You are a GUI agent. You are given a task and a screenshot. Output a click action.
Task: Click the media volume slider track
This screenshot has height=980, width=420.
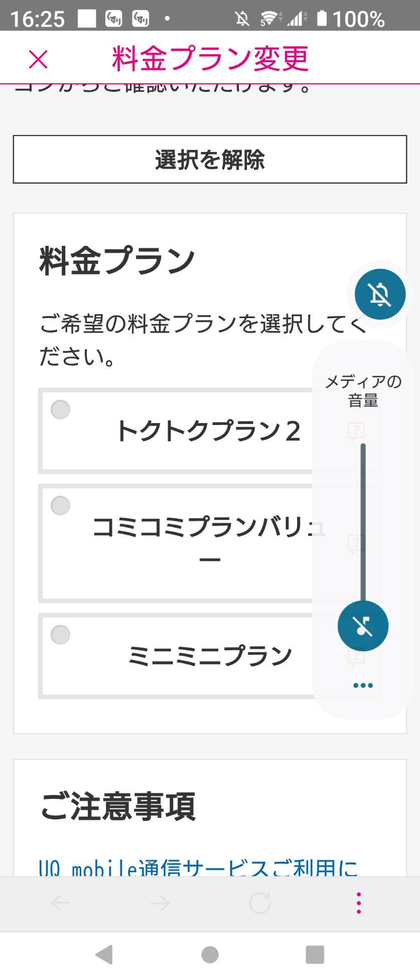click(363, 522)
